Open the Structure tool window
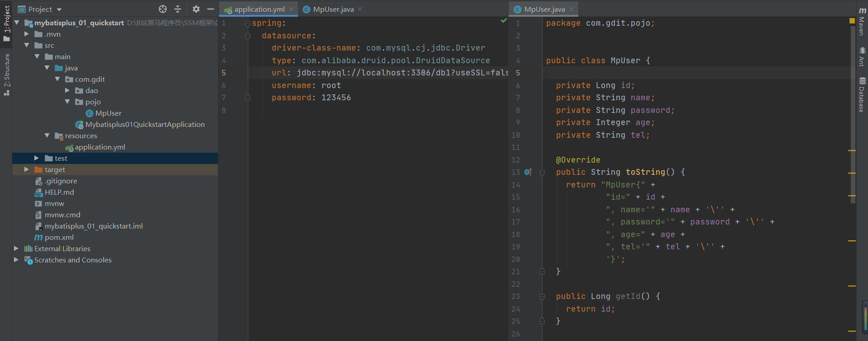Viewport: 868px width, 341px height. pyautogui.click(x=6, y=74)
